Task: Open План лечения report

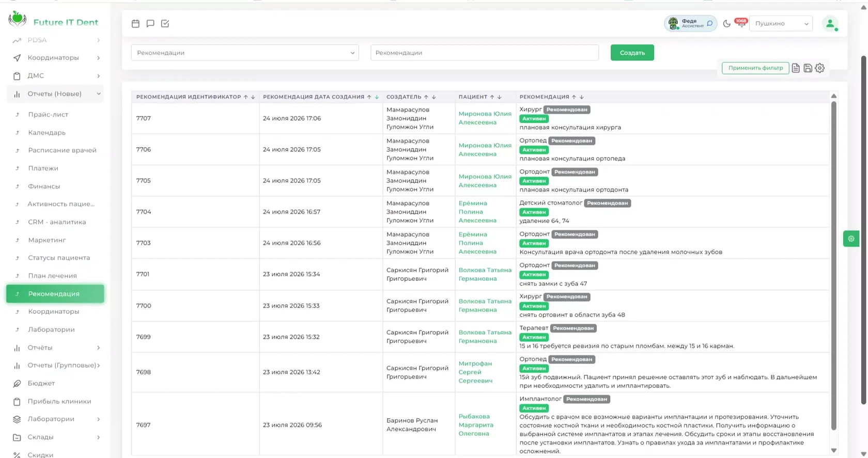Action: pyautogui.click(x=52, y=276)
